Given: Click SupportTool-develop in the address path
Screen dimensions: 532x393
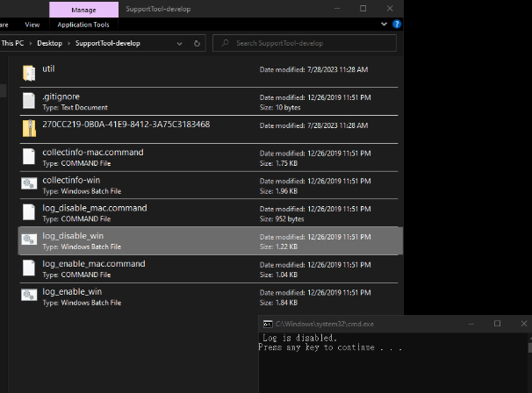Looking at the screenshot, I should coord(108,43).
